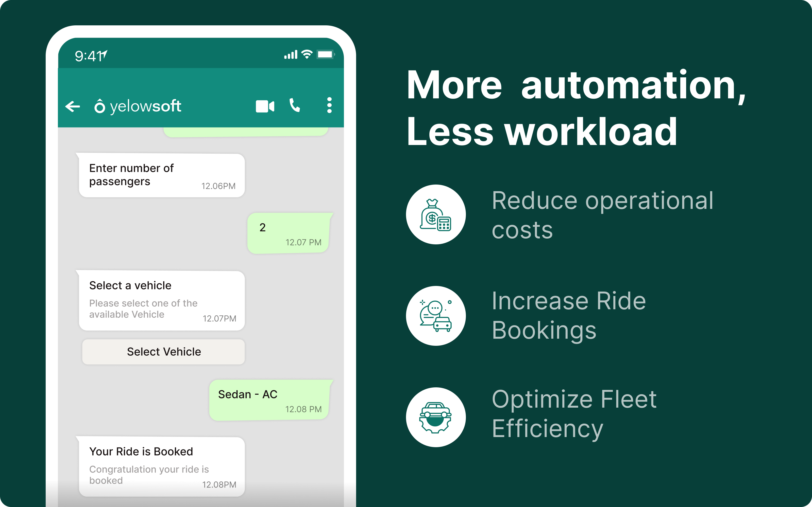The image size is (812, 507).
Task: Select the sent message showing 2
Action: coord(290,233)
